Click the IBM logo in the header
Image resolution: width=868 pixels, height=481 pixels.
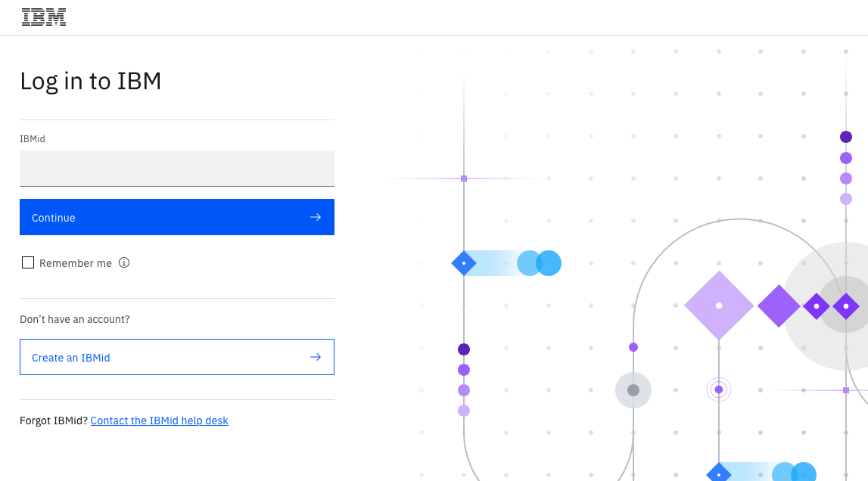click(x=44, y=17)
